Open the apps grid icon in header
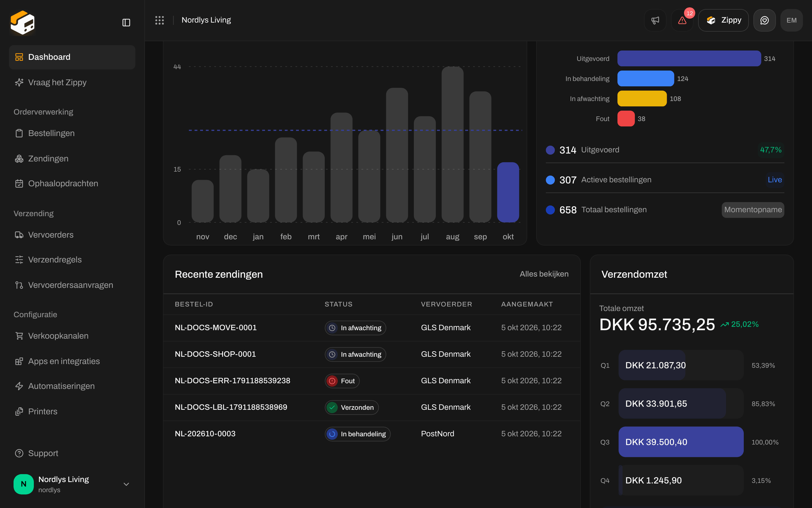The image size is (812, 508). coord(159,20)
